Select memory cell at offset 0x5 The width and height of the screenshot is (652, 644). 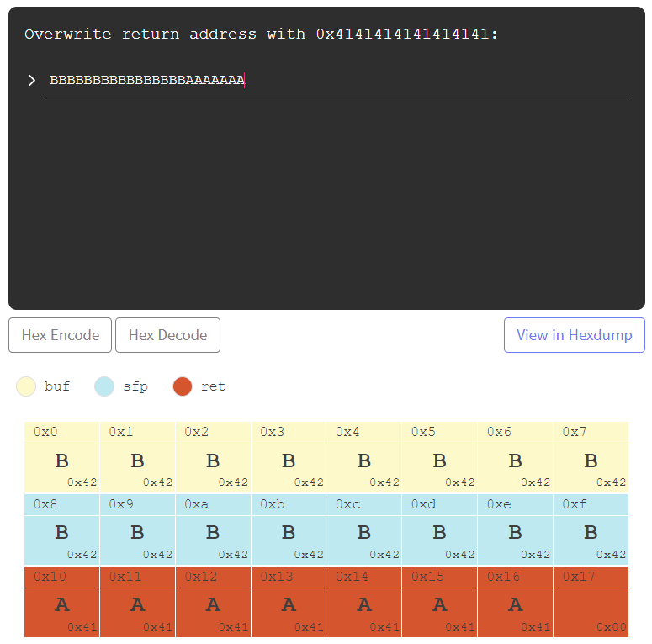(439, 457)
